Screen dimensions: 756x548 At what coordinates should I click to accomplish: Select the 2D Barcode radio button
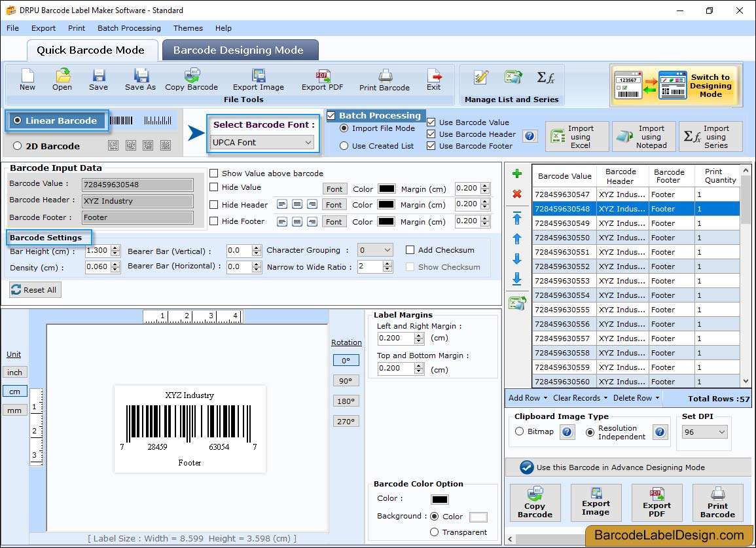click(18, 146)
